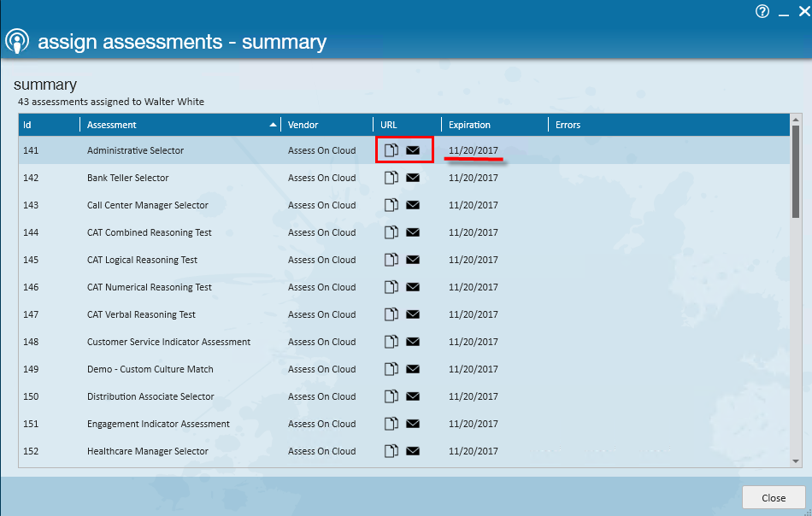Sort by the Expiration column header
Image resolution: width=812 pixels, height=516 pixels.
(x=495, y=125)
